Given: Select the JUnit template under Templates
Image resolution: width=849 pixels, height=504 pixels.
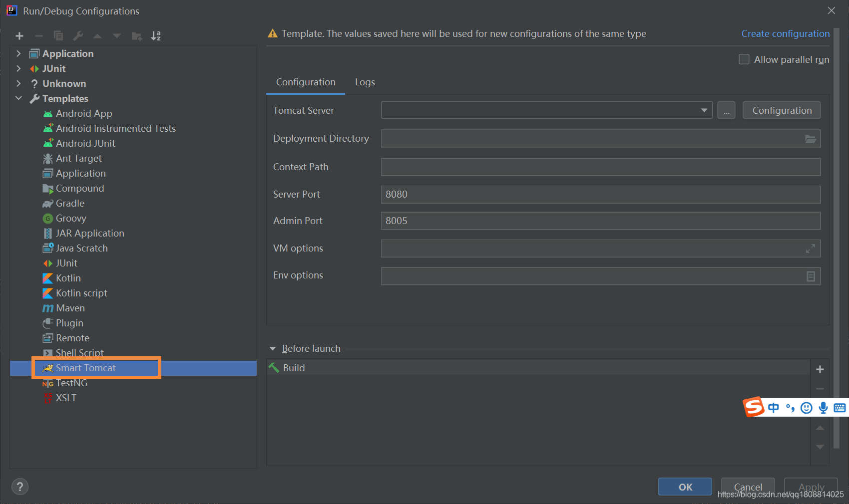Looking at the screenshot, I should click(66, 263).
